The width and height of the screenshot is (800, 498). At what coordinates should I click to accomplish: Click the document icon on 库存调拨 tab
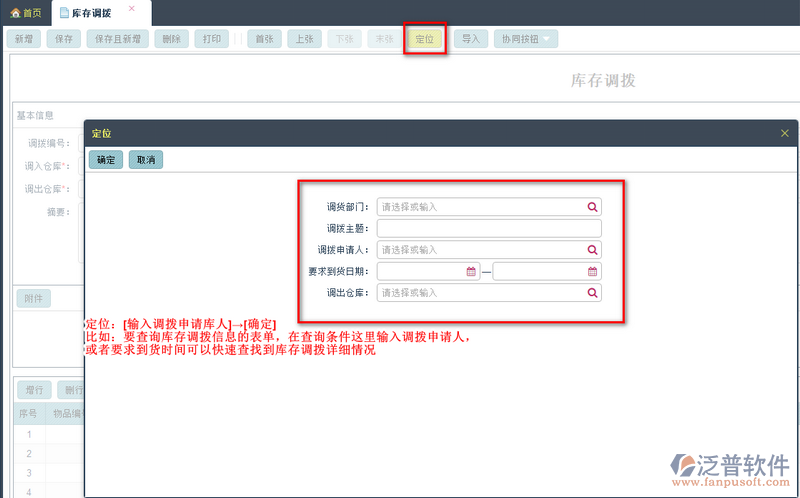64,13
